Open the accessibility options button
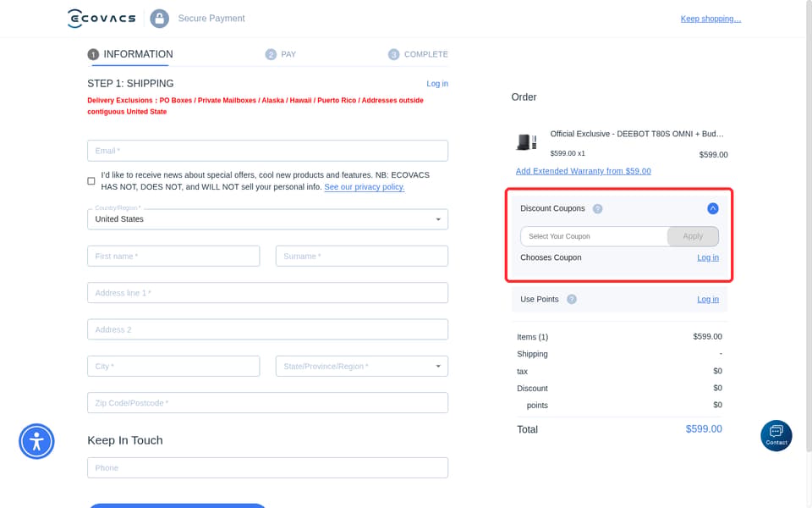The height and width of the screenshot is (508, 812). (36, 442)
